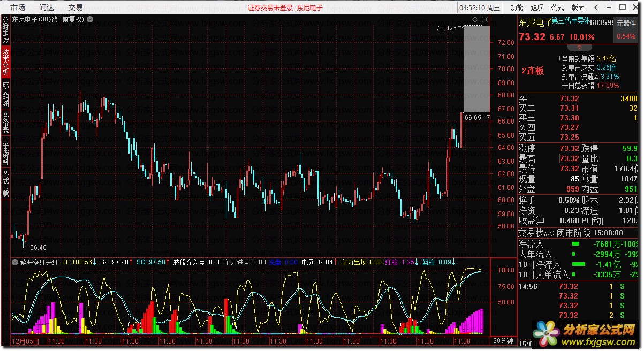Click the 买一 price 73.32
644x351 pixels.
(570, 98)
